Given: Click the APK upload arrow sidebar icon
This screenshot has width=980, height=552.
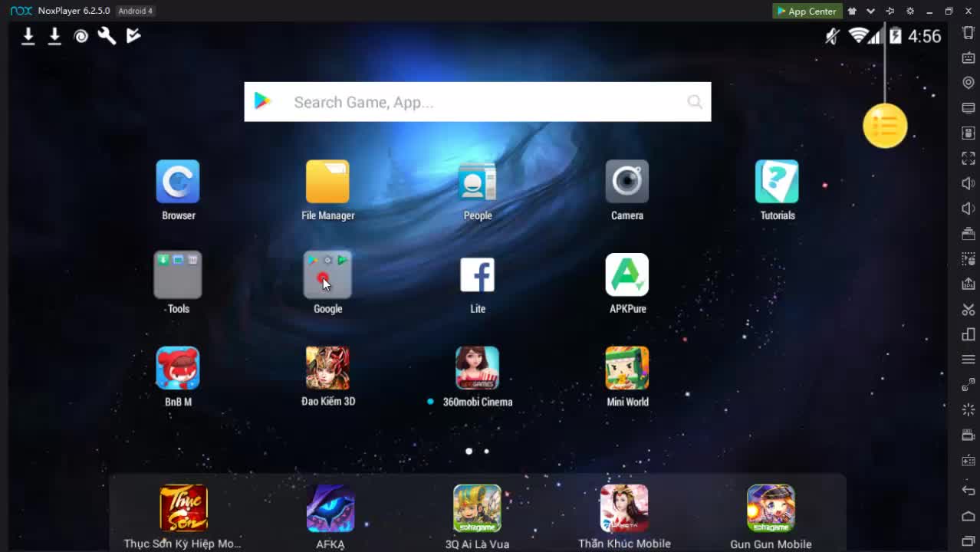Looking at the screenshot, I should [x=968, y=284].
